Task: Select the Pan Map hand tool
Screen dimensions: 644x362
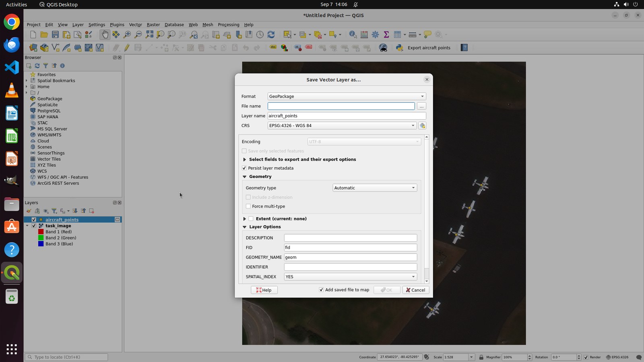Action: (x=105, y=35)
